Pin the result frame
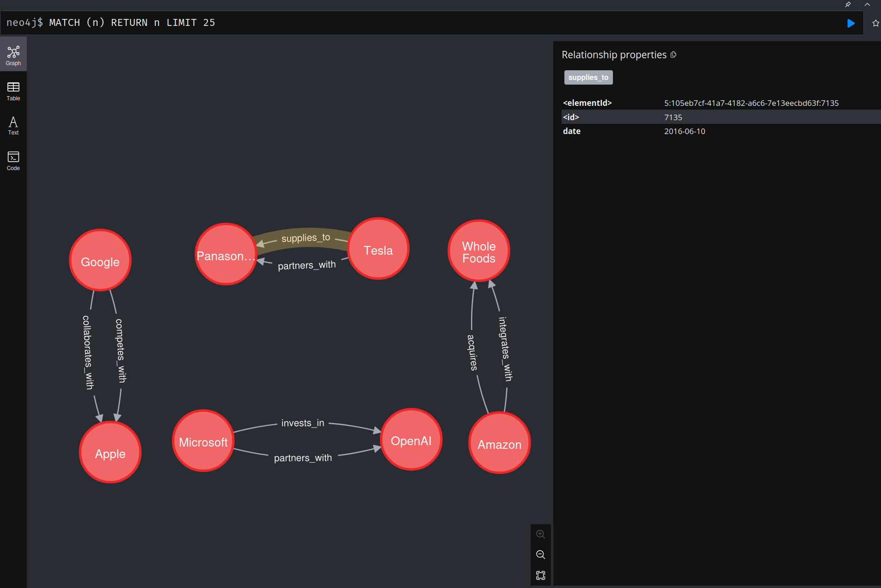Screen dimensions: 881x588 (x=848, y=5)
